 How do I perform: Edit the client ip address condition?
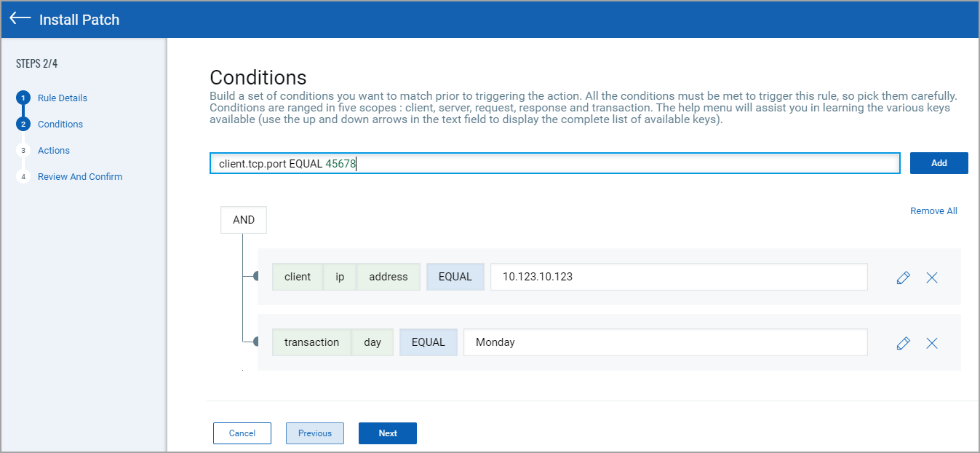pyautogui.click(x=904, y=277)
